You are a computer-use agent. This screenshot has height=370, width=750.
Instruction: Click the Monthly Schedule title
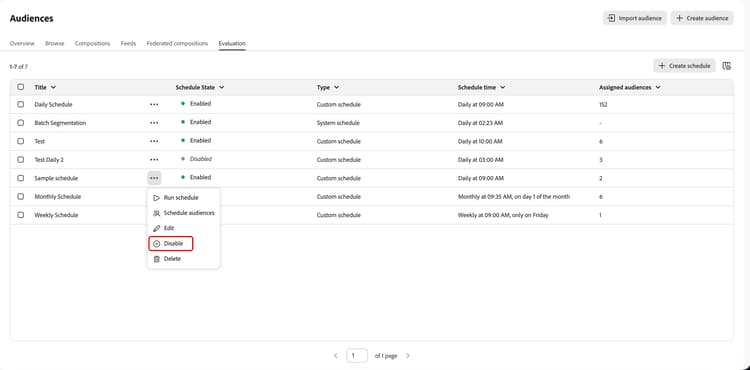(x=57, y=196)
